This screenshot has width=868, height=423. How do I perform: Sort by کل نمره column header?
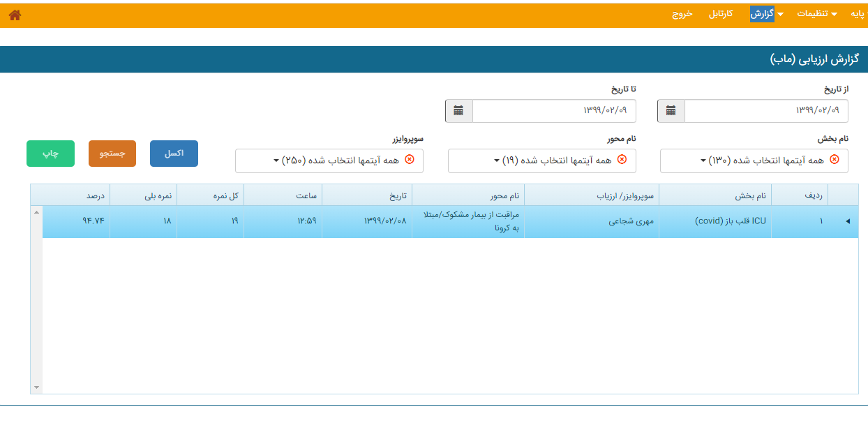(x=210, y=195)
